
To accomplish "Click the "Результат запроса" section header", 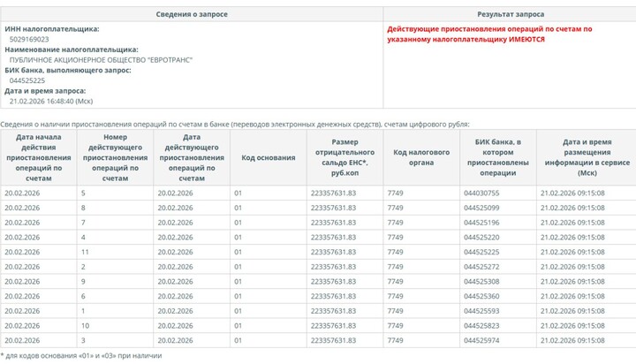I will click(510, 15).
